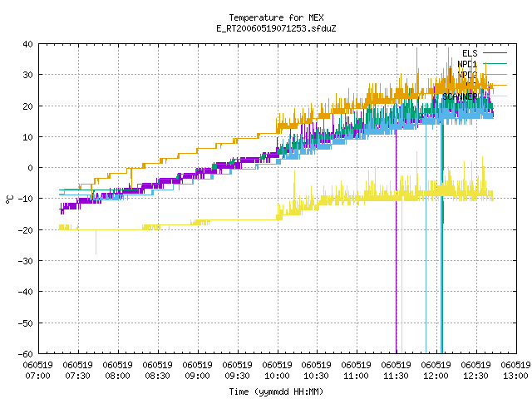Click the x-axis tick label 060519 07:30
Image resolution: width=532 pixels, height=399 pixels.
(78, 370)
